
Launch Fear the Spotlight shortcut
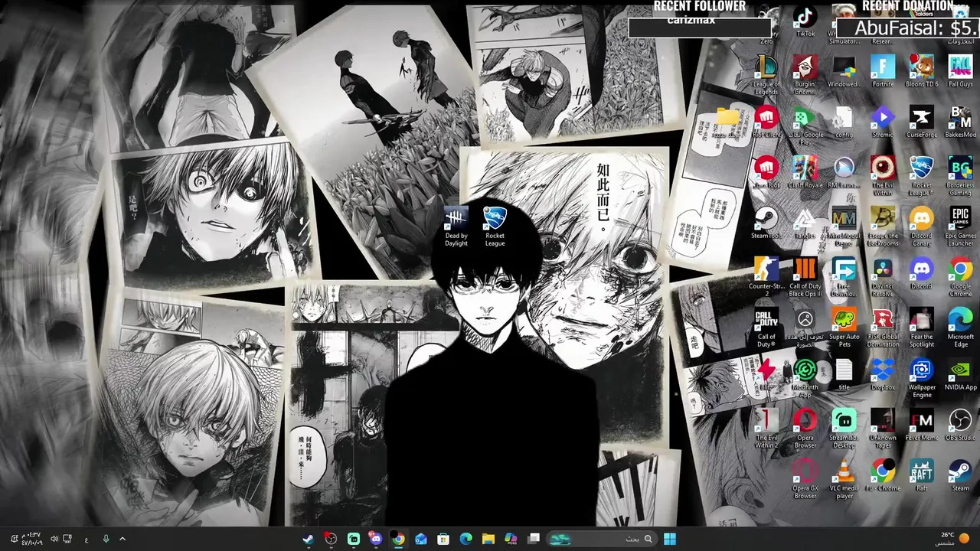pos(921,328)
